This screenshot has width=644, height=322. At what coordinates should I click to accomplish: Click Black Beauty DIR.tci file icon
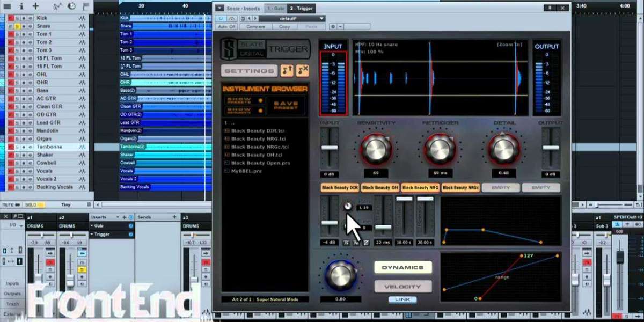click(226, 130)
